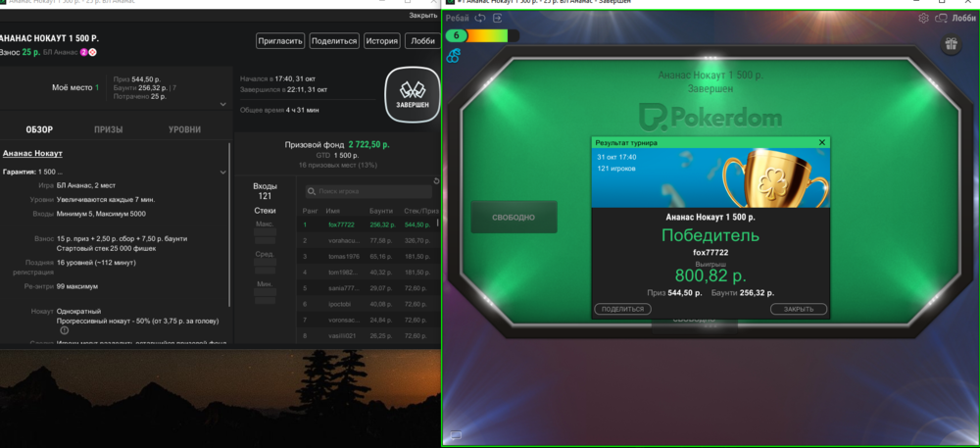Switch to the ПРИЗЫ tab
The image size is (980, 448).
point(109,129)
